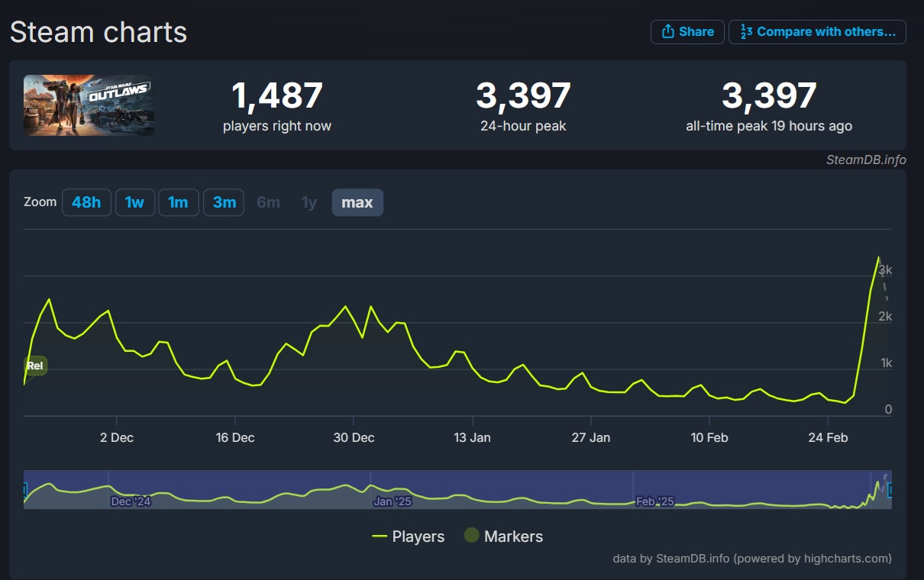Click the 2 Dec axis label
The height and width of the screenshot is (580, 924).
[x=117, y=437]
